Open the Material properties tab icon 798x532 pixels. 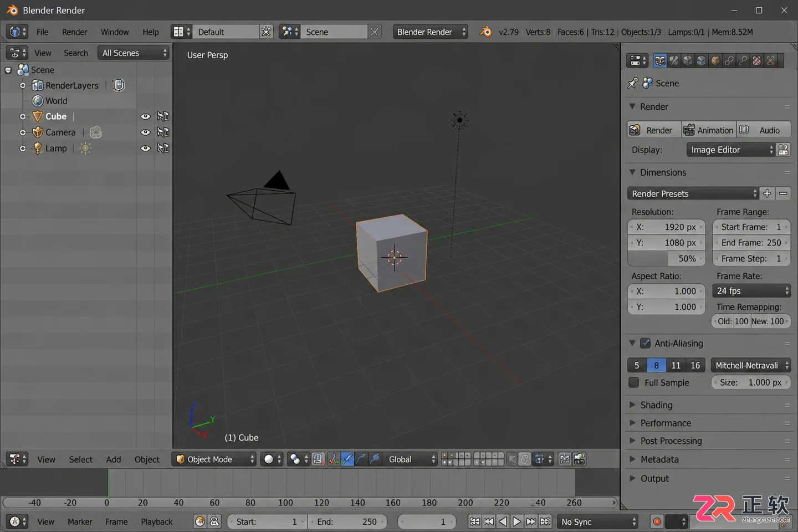[x=757, y=61]
